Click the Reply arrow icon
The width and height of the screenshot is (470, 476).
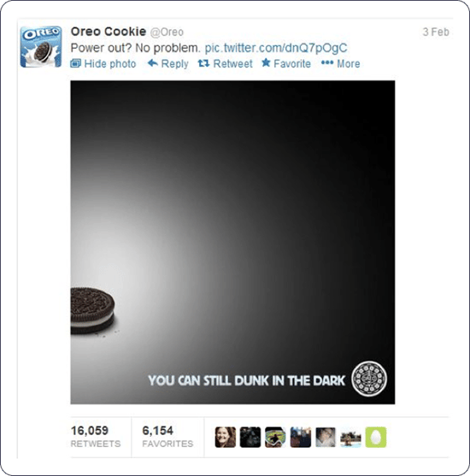(153, 63)
